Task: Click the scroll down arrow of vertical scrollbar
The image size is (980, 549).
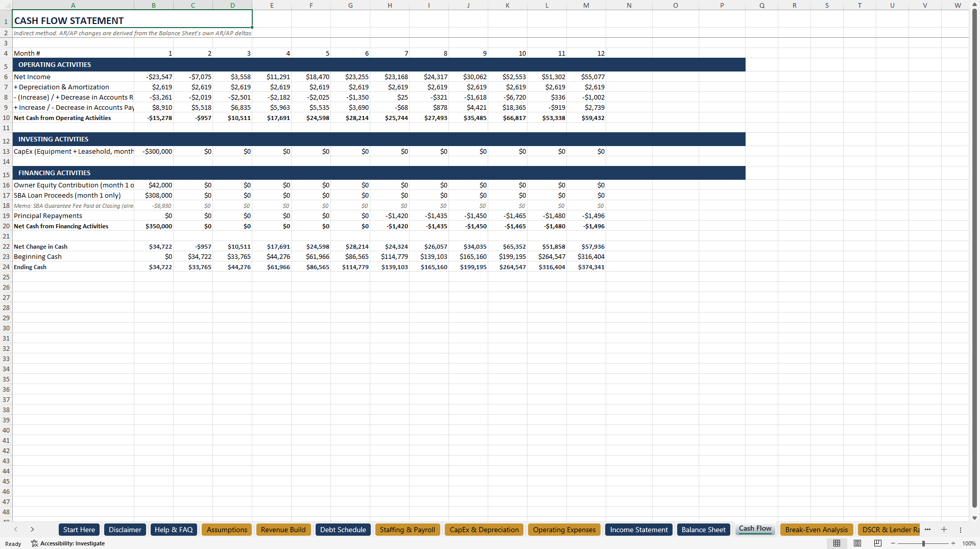Action: pyautogui.click(x=974, y=517)
